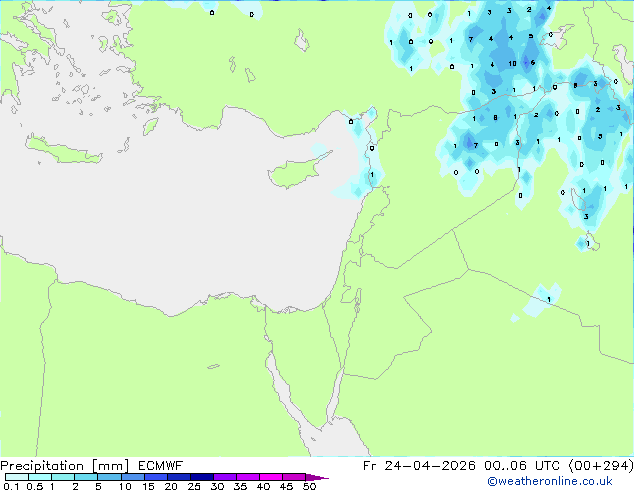Click the '0.5' legend scale label
Image resolution: width=634 pixels, height=490 pixels.
point(35,486)
